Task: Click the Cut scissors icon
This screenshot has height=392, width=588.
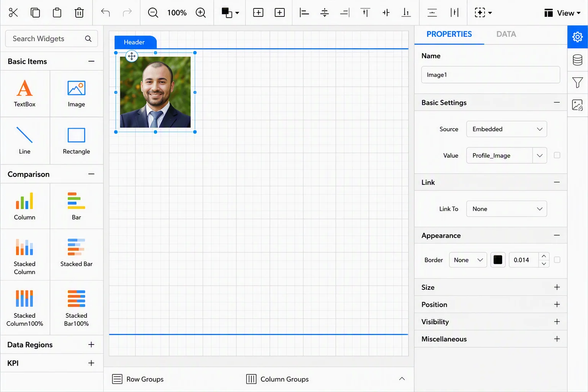Action: 13,13
